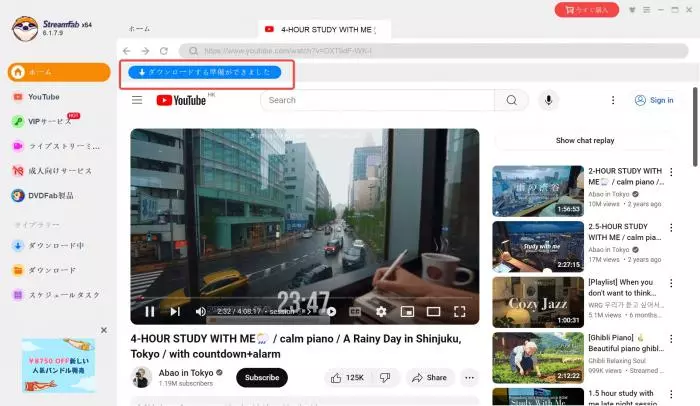
Task: Share the video
Action: tap(429, 377)
